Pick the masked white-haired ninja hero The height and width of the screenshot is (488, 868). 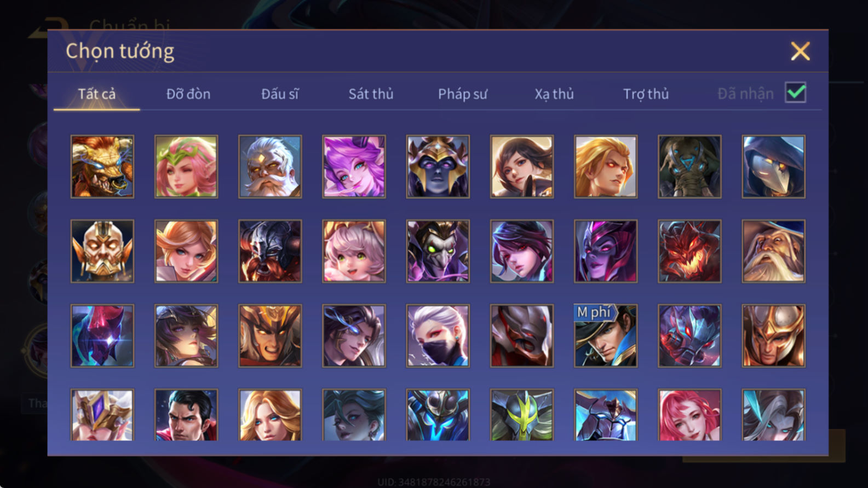point(438,336)
